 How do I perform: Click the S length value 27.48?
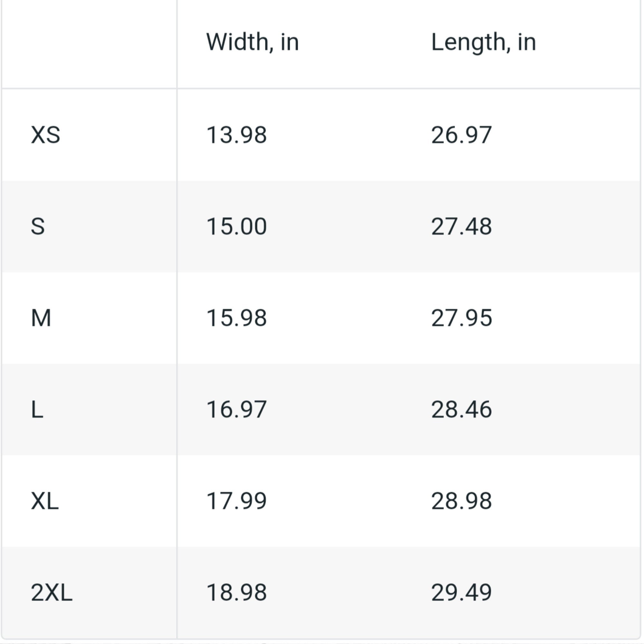[x=461, y=226]
